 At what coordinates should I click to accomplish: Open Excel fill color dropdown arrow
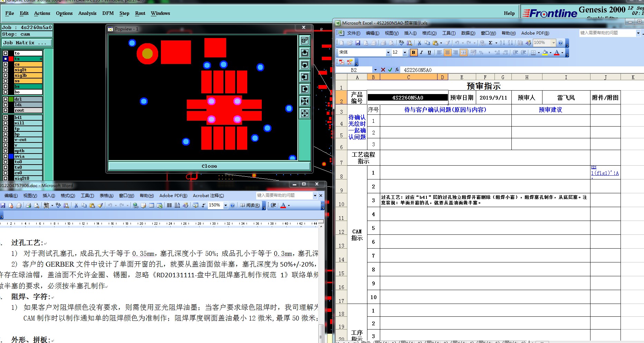[550, 53]
